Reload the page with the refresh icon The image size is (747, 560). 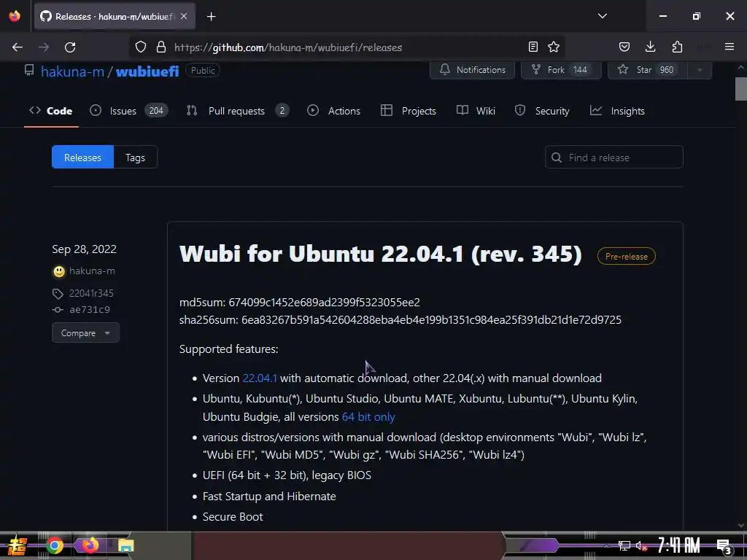tap(70, 47)
